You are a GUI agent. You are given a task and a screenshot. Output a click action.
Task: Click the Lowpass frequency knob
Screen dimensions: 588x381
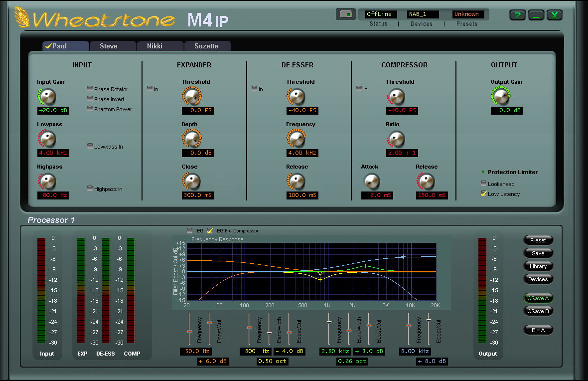47,139
